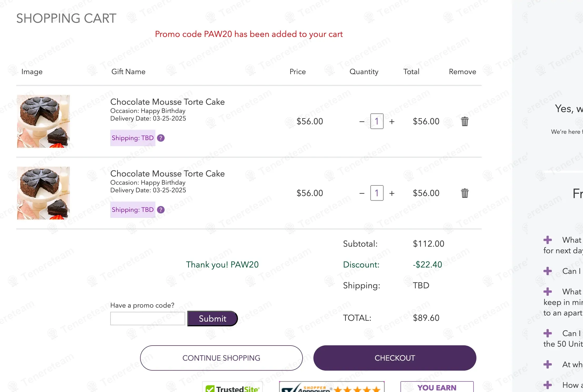Remove the first Chocolate Mousse Torte Cake
Image resolution: width=583 pixels, height=392 pixels.
click(465, 121)
